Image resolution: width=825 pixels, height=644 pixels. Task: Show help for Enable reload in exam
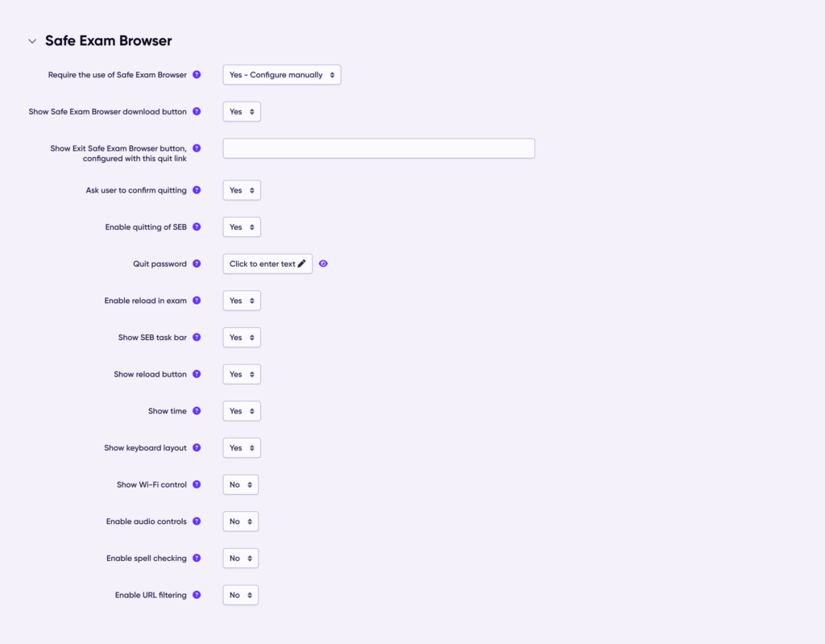[x=197, y=301]
